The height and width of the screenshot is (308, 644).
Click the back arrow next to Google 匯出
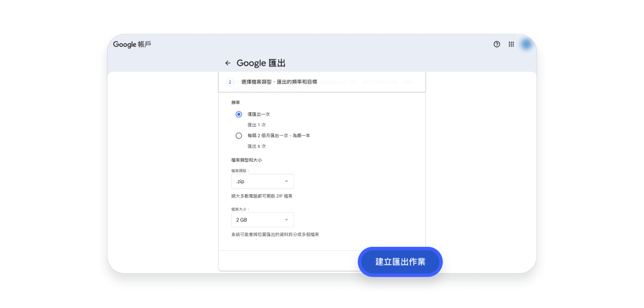[x=228, y=63]
